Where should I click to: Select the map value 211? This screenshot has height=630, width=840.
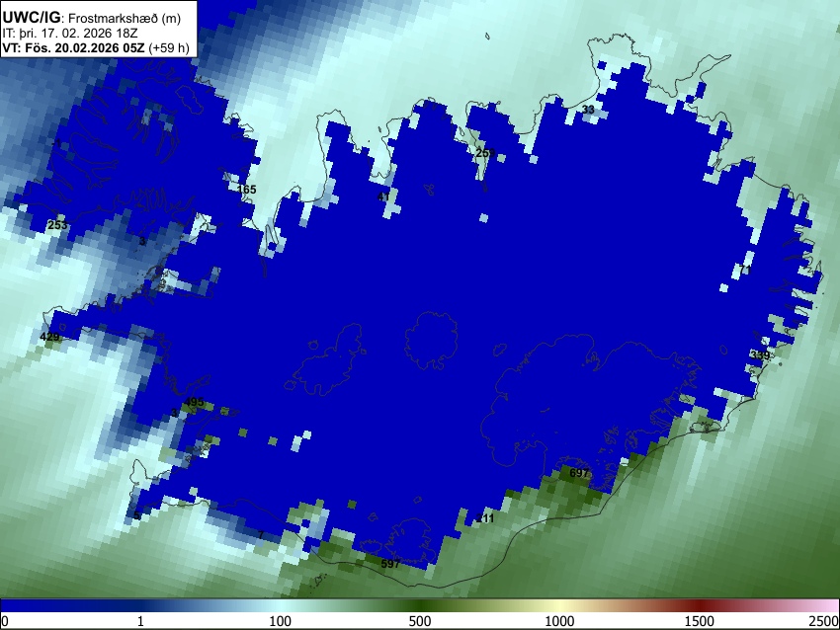click(x=485, y=518)
